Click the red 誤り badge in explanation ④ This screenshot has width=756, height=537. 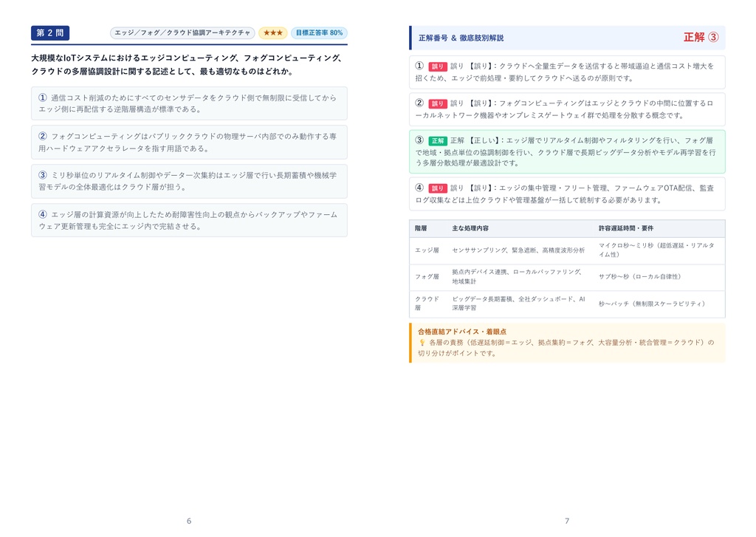pyautogui.click(x=437, y=188)
